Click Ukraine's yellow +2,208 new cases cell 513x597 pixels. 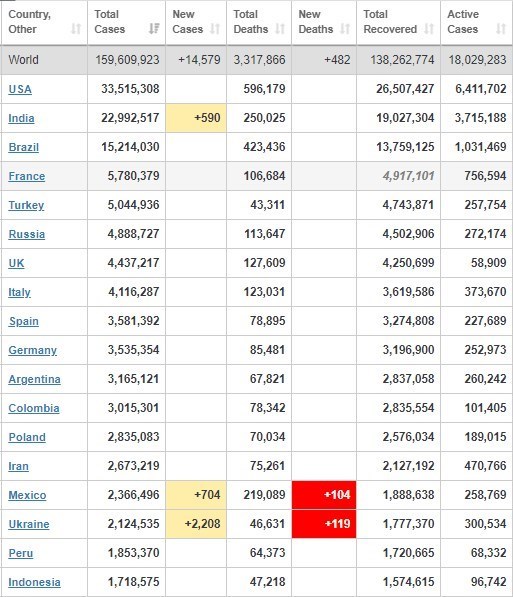tap(196, 524)
